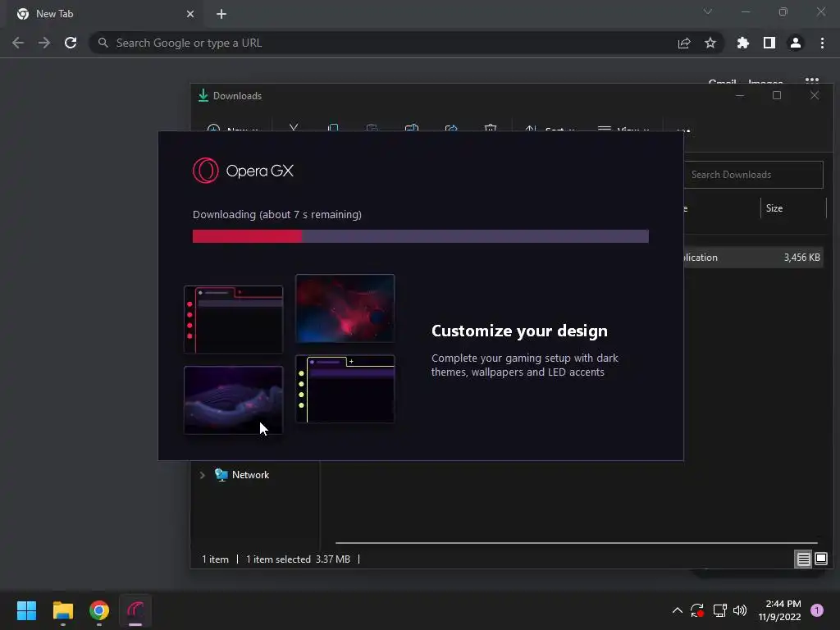Open the clock showing 2:44 PM
Image resolution: width=840 pixels, height=630 pixels.
(x=779, y=610)
